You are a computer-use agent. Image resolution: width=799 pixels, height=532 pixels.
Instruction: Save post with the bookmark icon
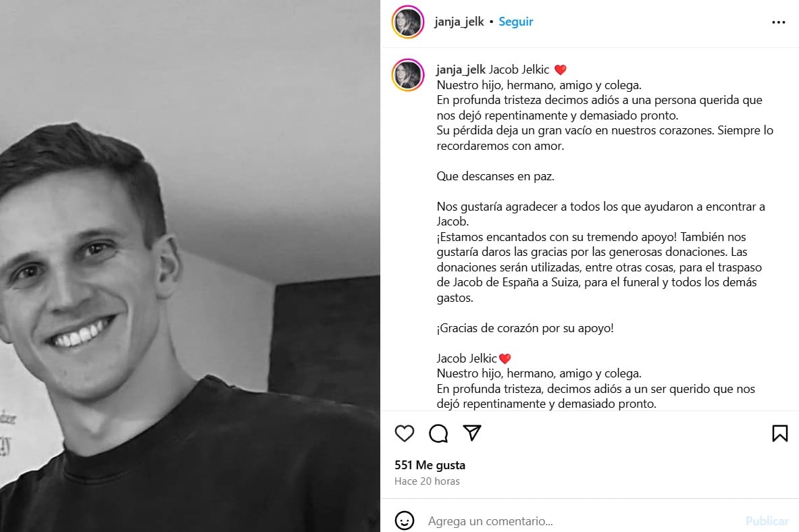(x=779, y=433)
